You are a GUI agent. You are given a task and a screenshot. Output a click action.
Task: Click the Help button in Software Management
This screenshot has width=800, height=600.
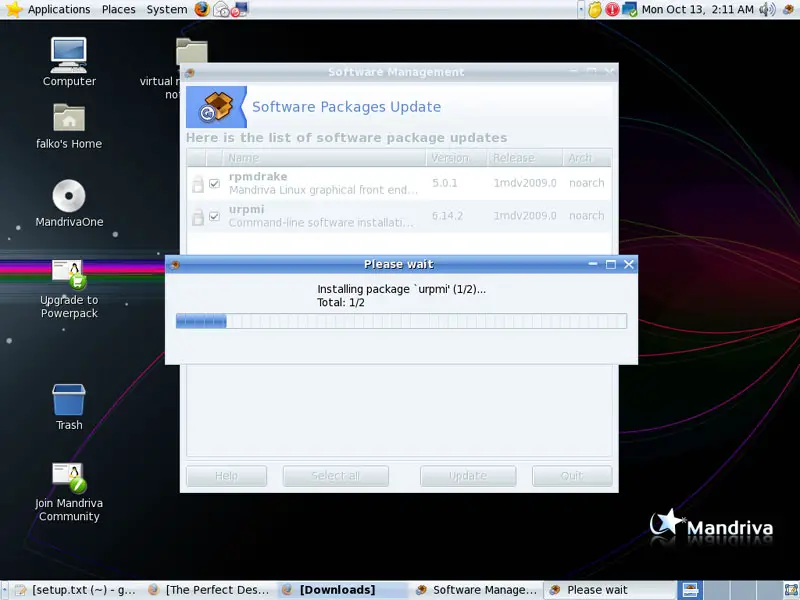point(227,476)
